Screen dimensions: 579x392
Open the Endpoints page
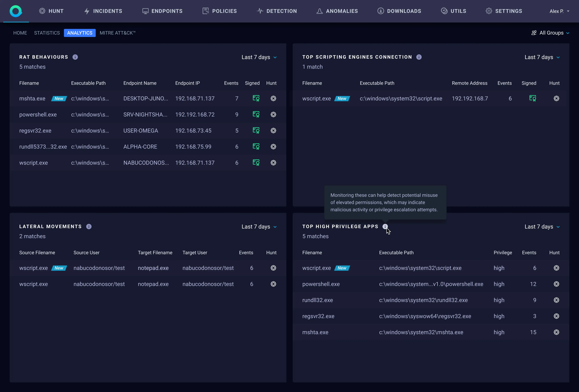162,11
